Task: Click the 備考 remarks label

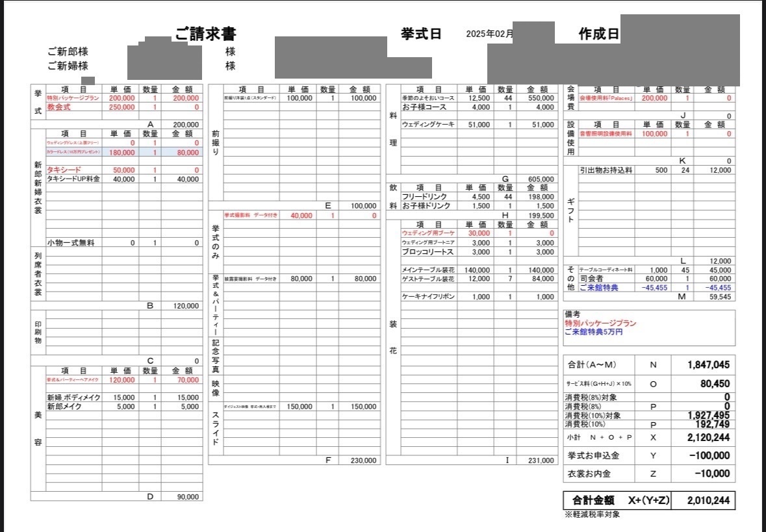Action: [572, 314]
